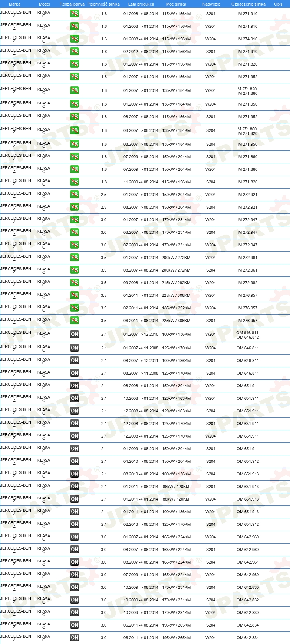Click the Opis column header
The width and height of the screenshot is (290, 644).
tap(278, 4)
